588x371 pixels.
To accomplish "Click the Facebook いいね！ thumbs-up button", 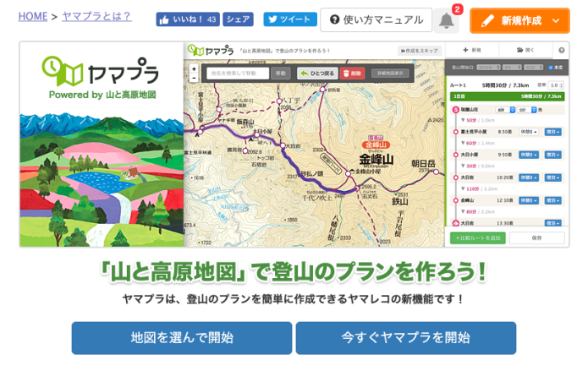I will coord(188,19).
